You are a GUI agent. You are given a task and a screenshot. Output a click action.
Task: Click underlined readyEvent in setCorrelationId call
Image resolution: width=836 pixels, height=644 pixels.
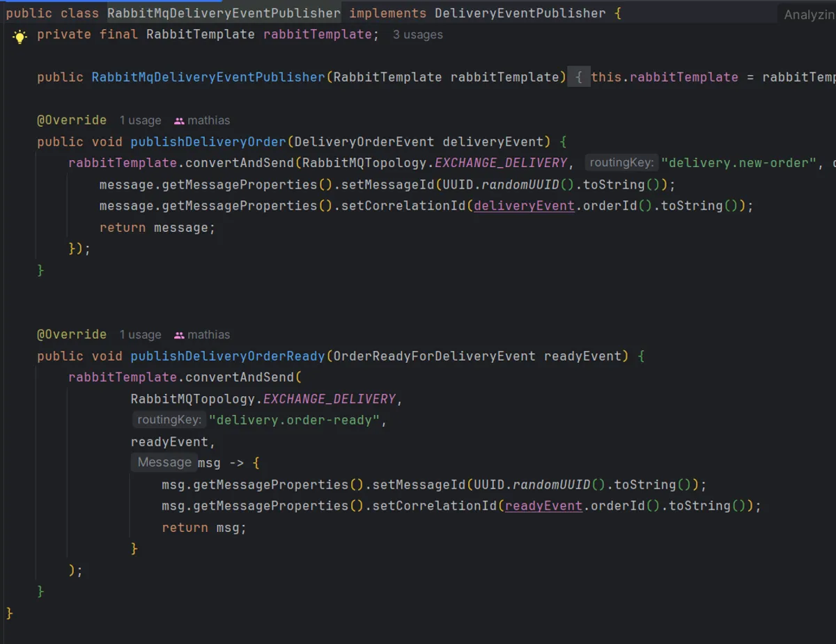[543, 506]
